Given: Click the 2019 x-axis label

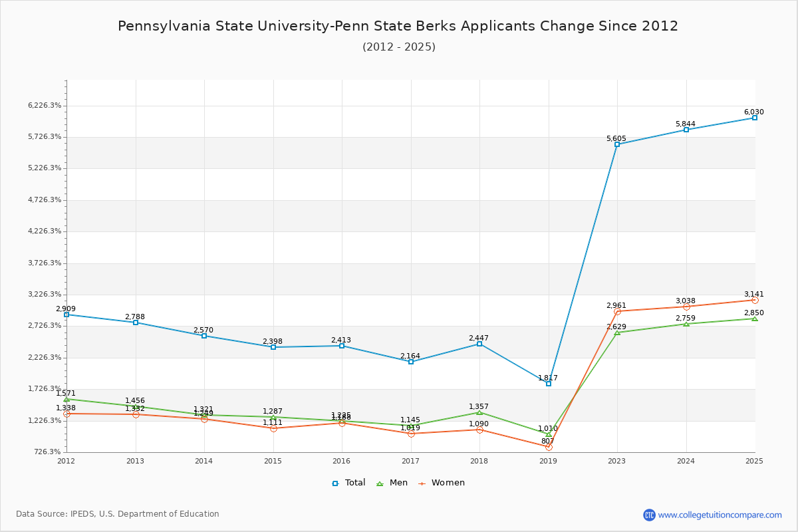Looking at the screenshot, I should point(549,461).
